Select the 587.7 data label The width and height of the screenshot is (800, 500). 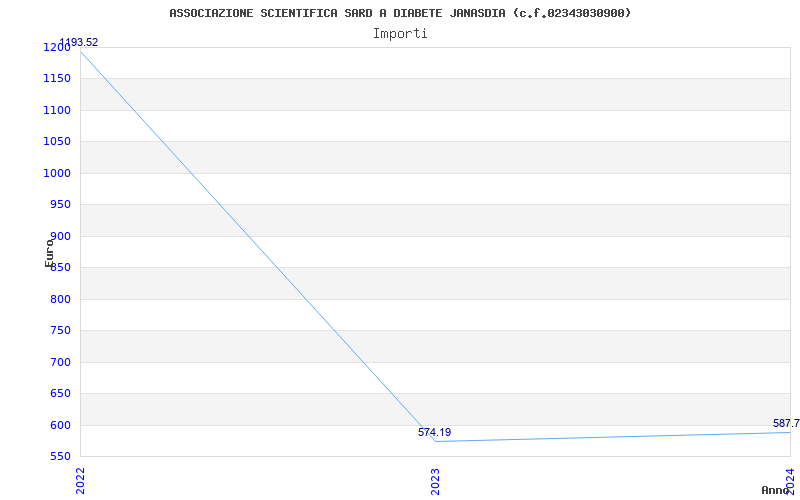tap(786, 423)
